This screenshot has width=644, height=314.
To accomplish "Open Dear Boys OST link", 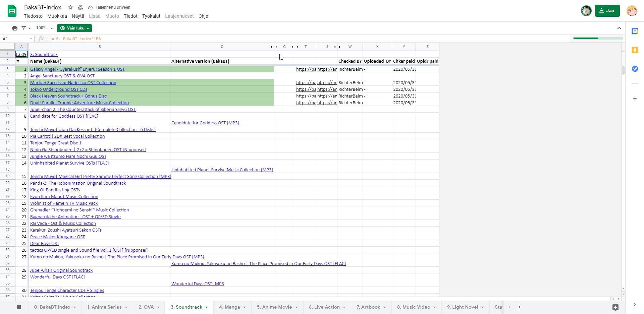I will tap(45, 244).
